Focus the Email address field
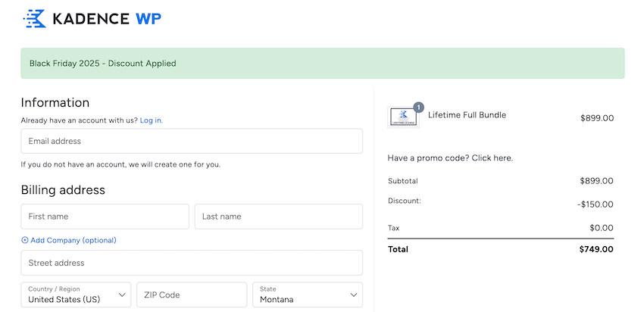This screenshot has width=644, height=312. coord(192,141)
